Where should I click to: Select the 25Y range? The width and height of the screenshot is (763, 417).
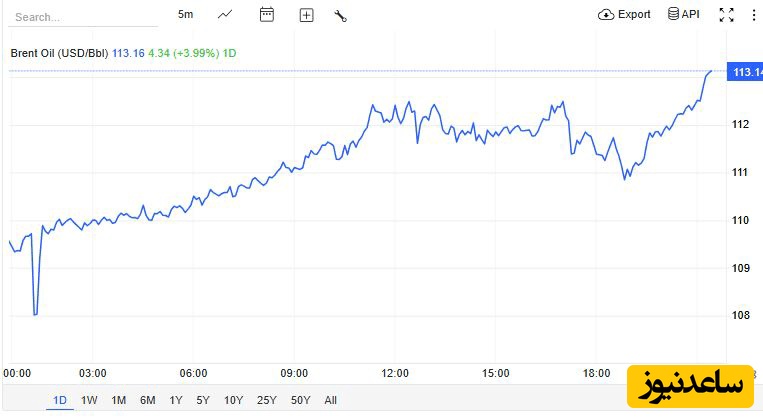pyautogui.click(x=267, y=400)
